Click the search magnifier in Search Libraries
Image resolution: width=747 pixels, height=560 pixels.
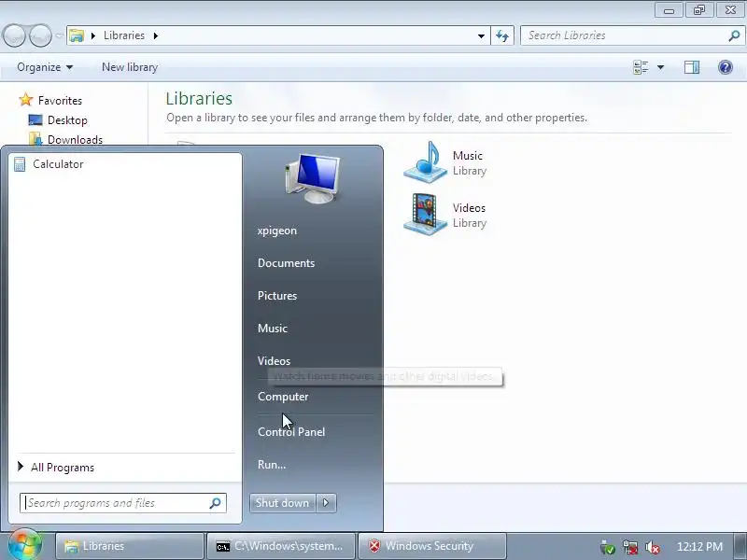[734, 35]
